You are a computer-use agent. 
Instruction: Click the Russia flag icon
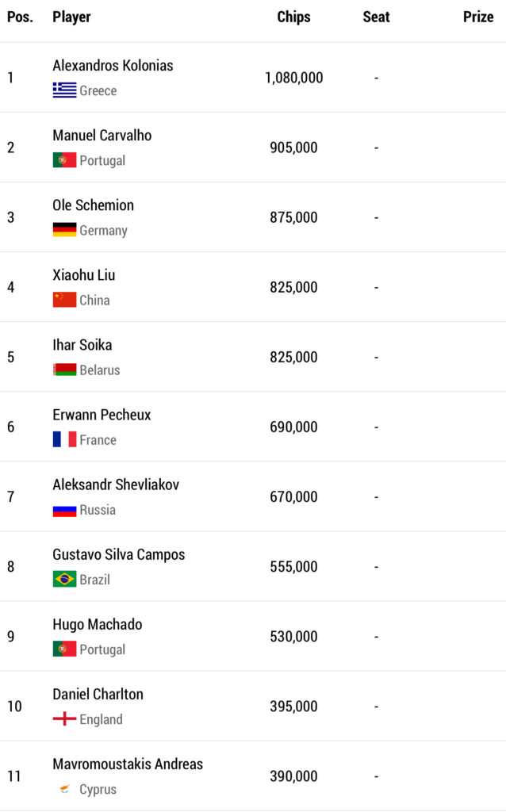[64, 509]
